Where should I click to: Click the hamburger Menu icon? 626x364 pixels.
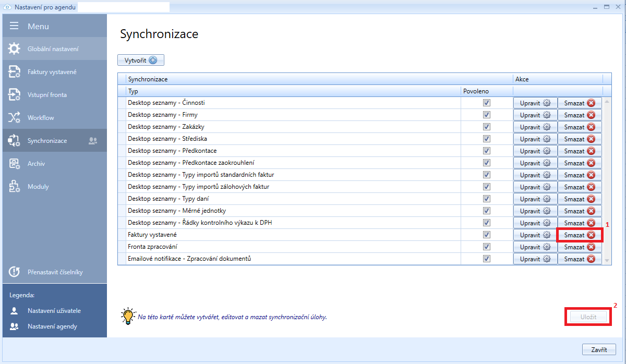pos(14,26)
